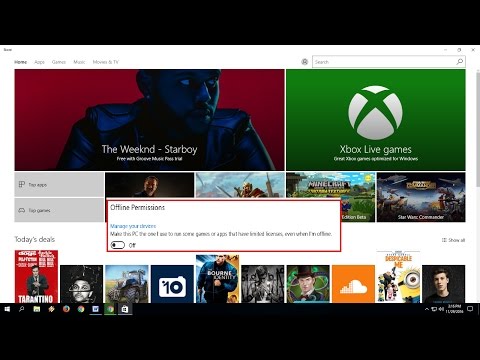Expand the hidden system tray icons

(x=427, y=309)
